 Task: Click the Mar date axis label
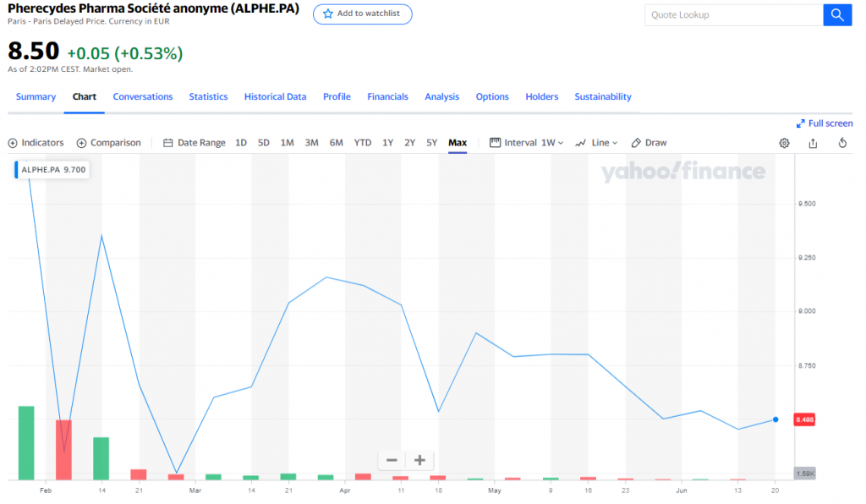click(x=195, y=490)
